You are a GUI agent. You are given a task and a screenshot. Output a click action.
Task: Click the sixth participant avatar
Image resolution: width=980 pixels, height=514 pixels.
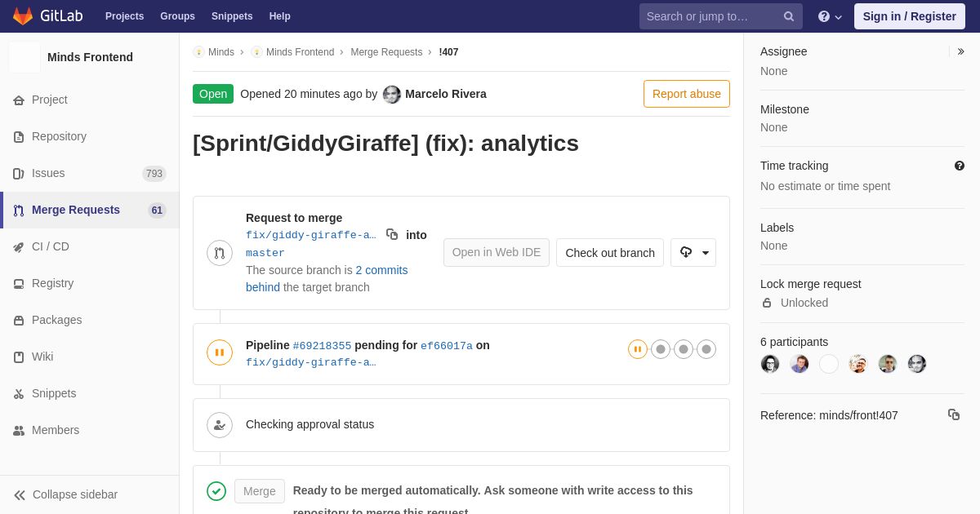click(x=917, y=364)
